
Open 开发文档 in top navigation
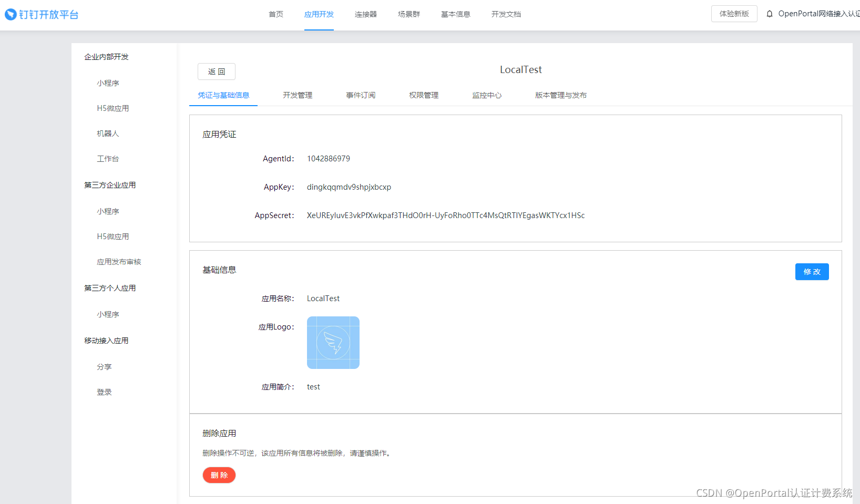(506, 14)
